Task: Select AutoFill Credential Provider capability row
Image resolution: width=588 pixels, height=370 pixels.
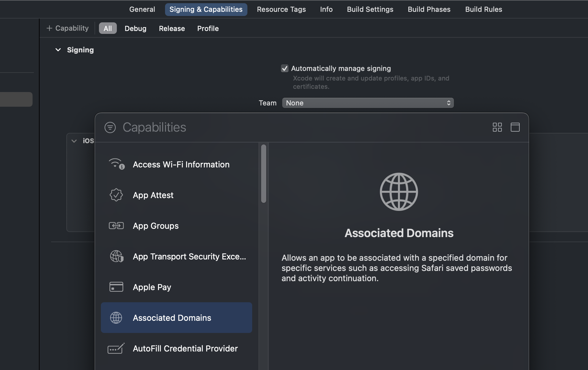Action: coord(177,348)
